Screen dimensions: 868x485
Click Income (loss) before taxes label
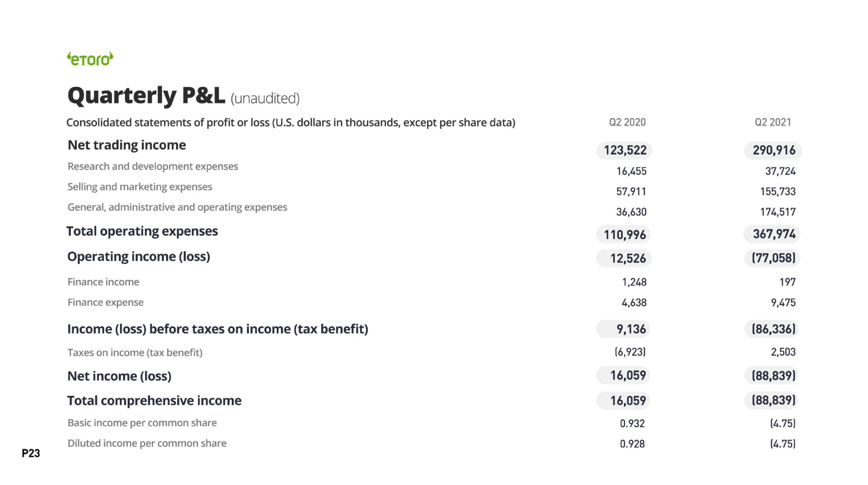217,329
